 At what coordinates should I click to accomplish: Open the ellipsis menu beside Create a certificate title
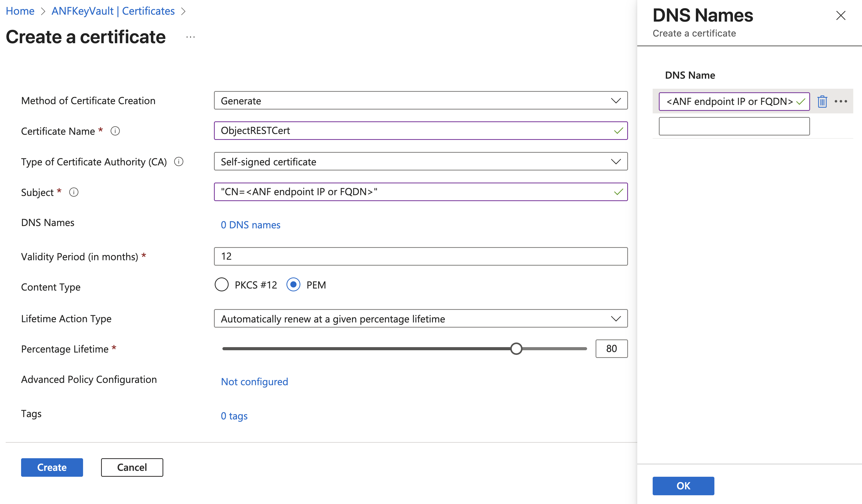tap(191, 37)
